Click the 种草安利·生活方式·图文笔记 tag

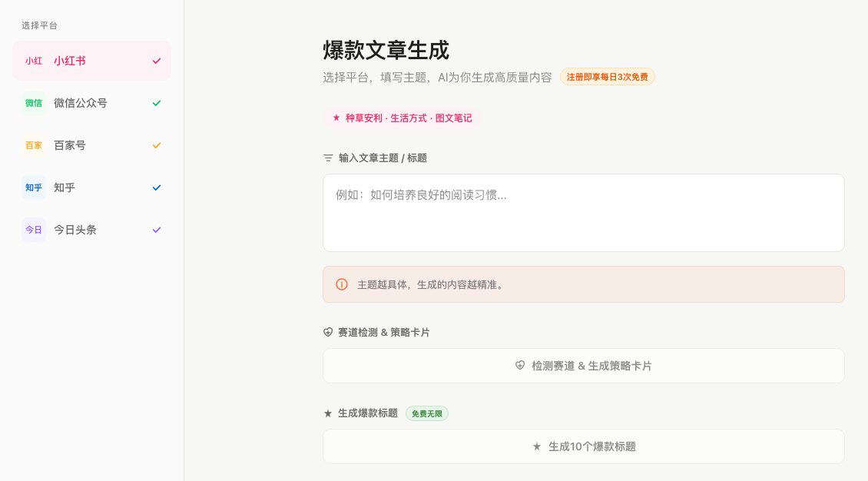tap(402, 118)
